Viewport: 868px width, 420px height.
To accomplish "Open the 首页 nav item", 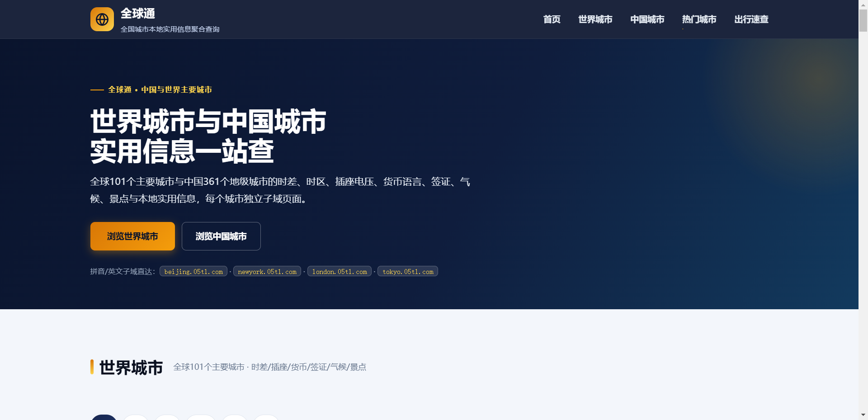I will coord(552,19).
